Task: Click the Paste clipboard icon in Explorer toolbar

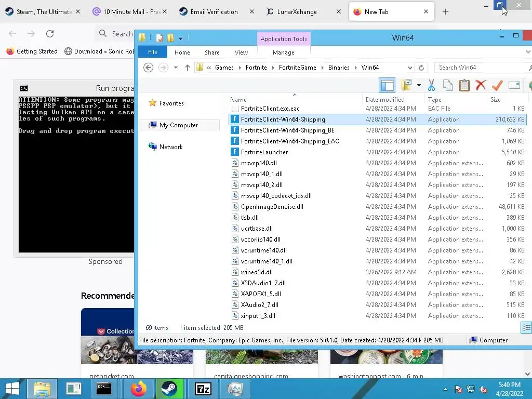Action: click(x=464, y=85)
